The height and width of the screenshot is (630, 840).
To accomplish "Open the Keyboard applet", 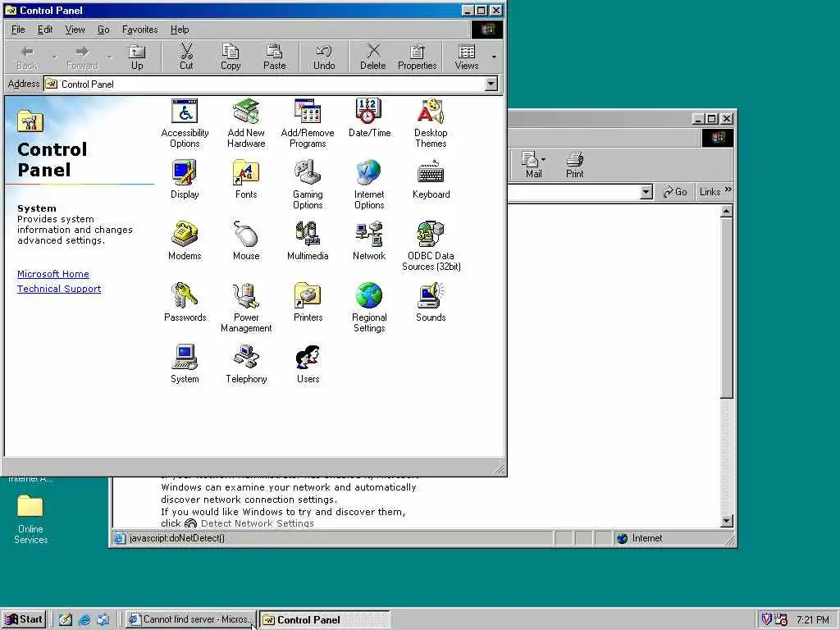I will 431,180.
